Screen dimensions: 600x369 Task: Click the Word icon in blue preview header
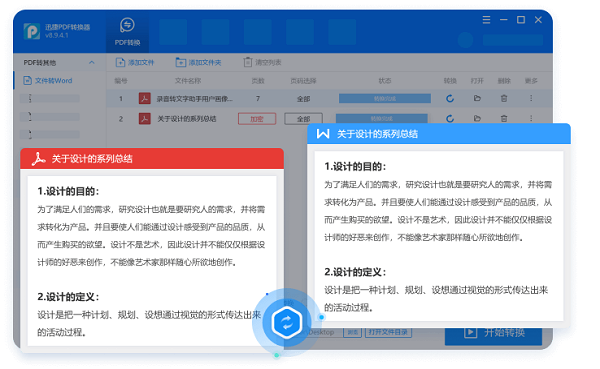(x=323, y=134)
